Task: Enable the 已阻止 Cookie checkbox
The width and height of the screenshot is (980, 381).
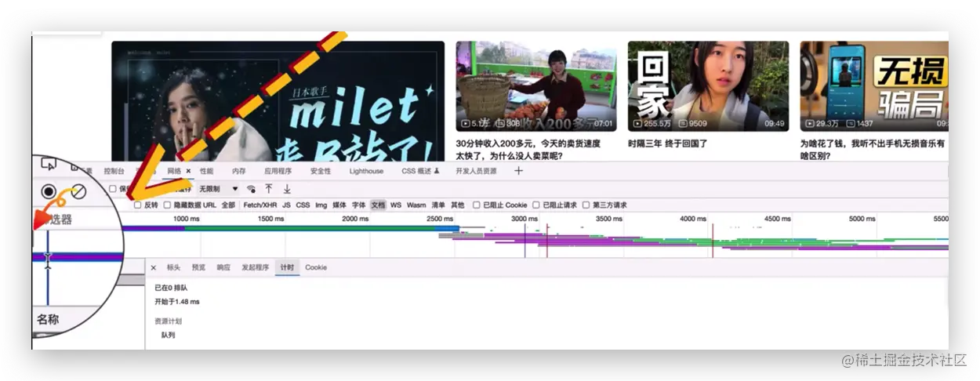Action: [476, 205]
